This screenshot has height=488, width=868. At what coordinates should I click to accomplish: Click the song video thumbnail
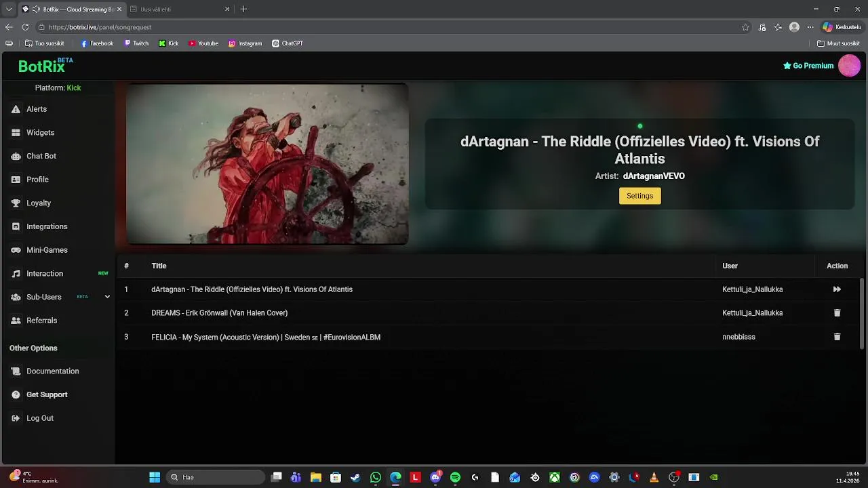(x=267, y=163)
